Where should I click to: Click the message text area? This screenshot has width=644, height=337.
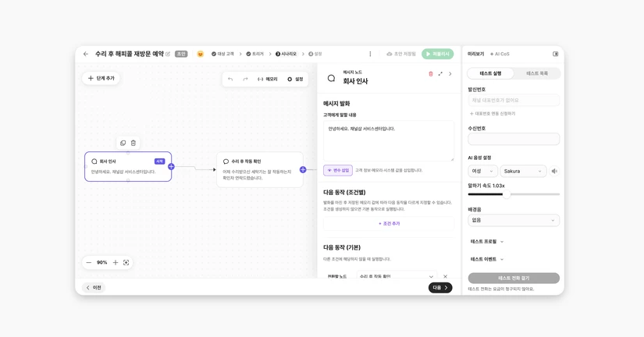click(389, 140)
